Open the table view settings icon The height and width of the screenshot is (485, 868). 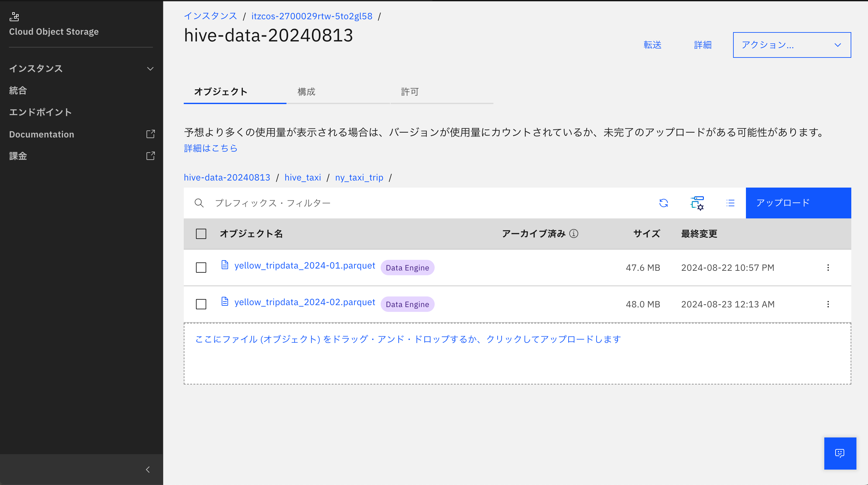point(697,203)
